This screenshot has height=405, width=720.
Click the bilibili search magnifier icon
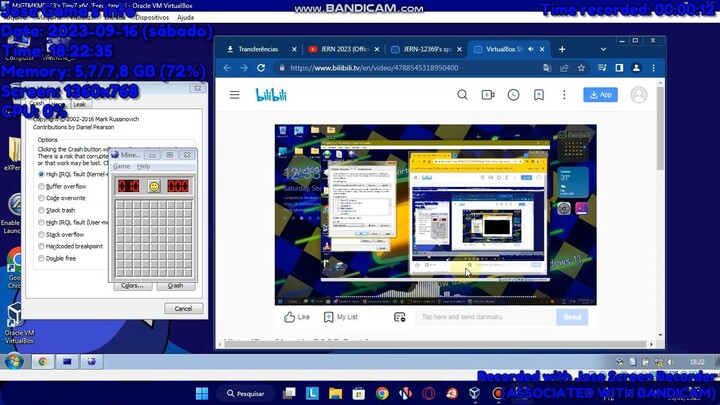point(462,95)
